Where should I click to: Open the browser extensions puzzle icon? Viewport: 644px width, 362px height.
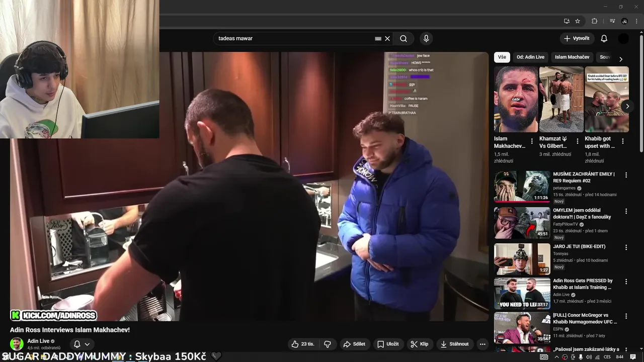tap(594, 21)
